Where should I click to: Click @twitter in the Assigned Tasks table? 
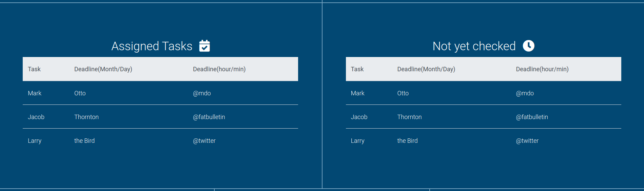204,141
